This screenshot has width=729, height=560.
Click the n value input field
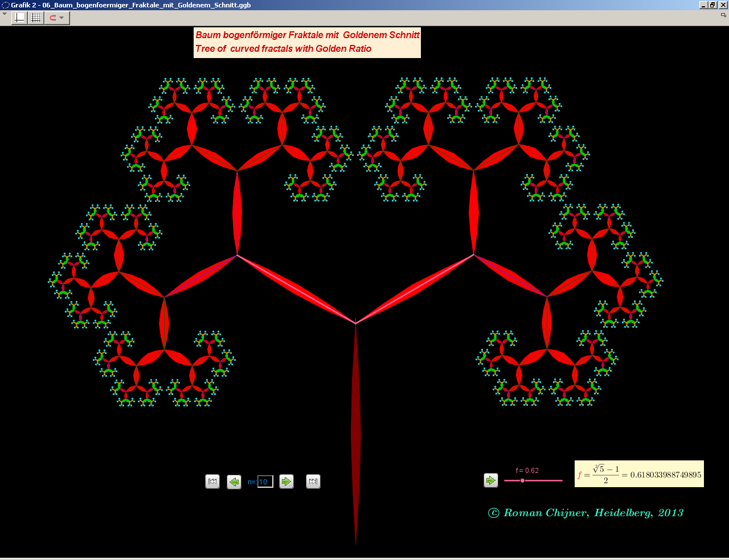(265, 482)
